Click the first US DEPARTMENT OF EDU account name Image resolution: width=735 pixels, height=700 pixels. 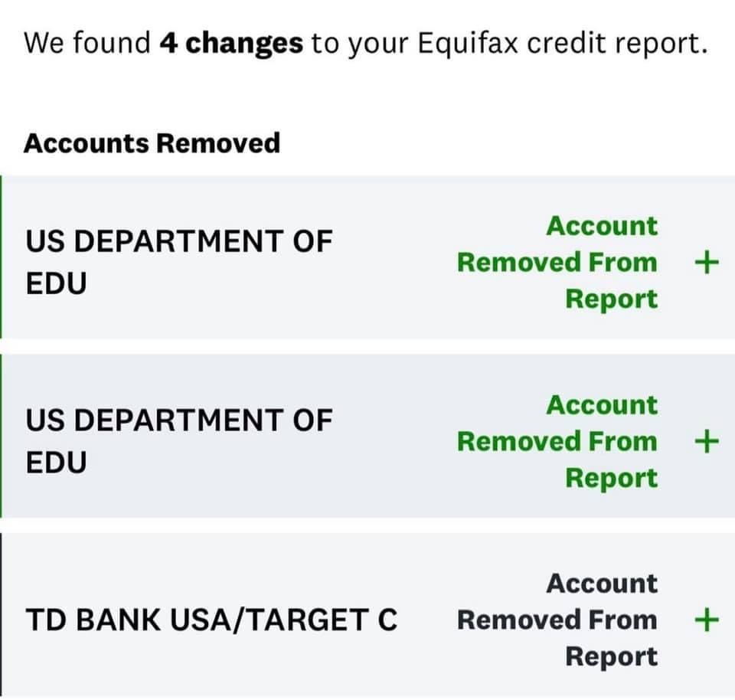click(179, 262)
